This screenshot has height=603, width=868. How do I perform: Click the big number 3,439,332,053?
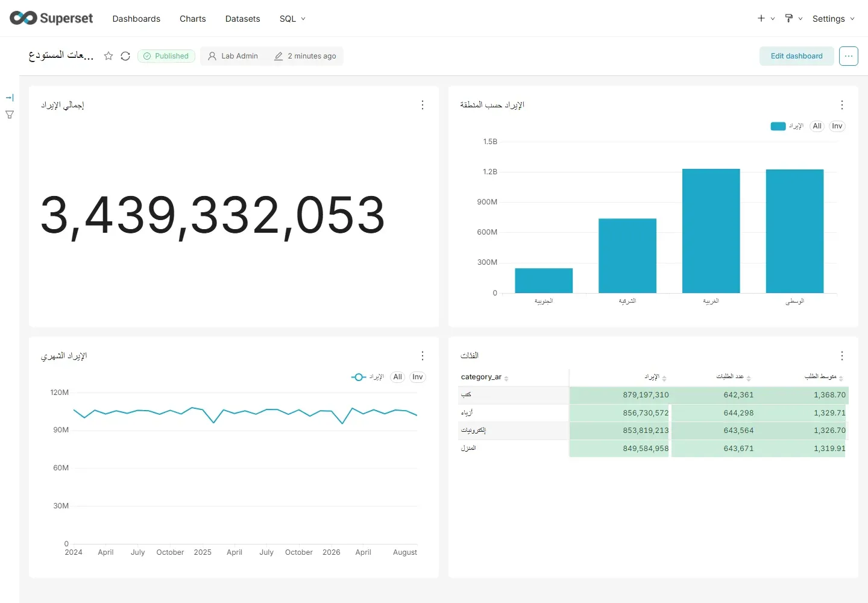pos(212,215)
